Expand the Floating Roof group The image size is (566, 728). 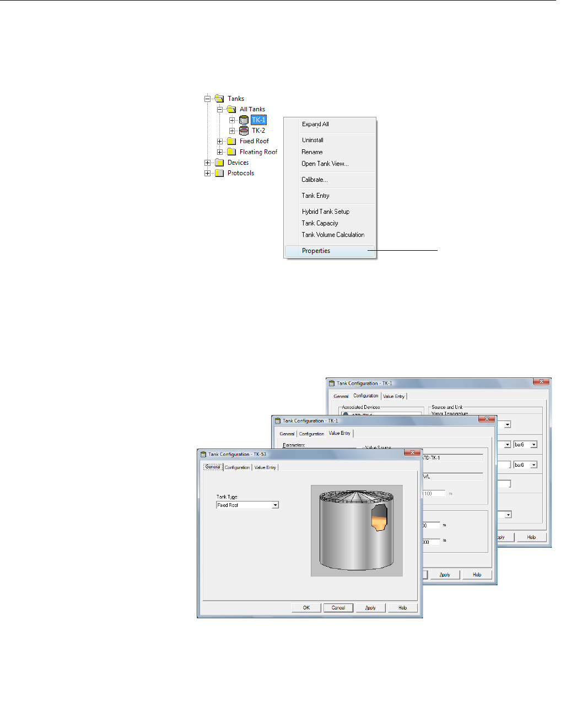tap(220, 152)
